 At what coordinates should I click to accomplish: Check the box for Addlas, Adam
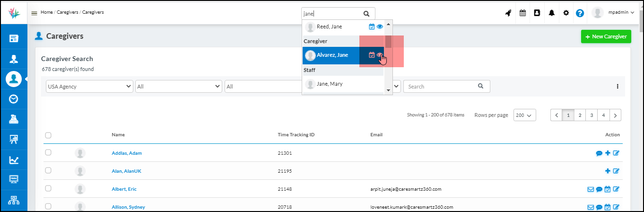tap(48, 152)
